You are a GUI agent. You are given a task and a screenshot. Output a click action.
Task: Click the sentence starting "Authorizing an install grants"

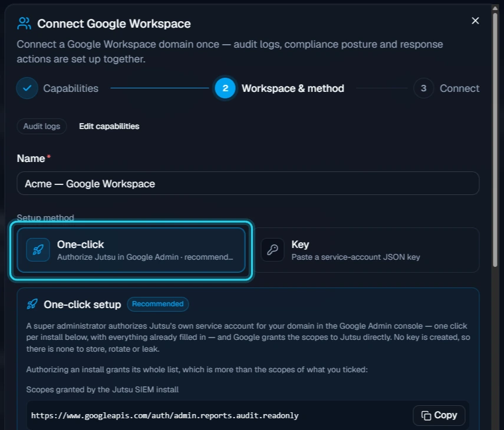pos(197,370)
